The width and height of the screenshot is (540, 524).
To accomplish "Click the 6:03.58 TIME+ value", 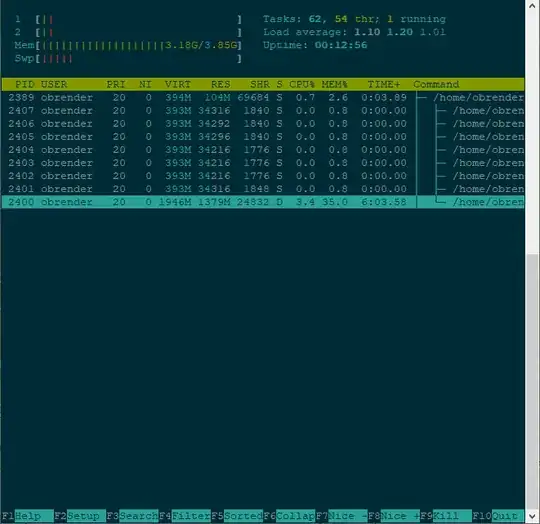I will click(384, 202).
